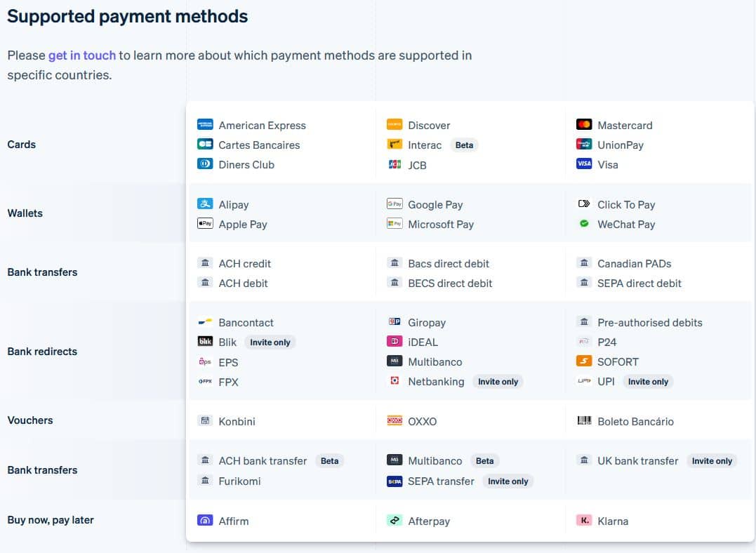Viewport: 756px width, 553px height.
Task: Click the Apple Pay icon
Action: point(205,225)
